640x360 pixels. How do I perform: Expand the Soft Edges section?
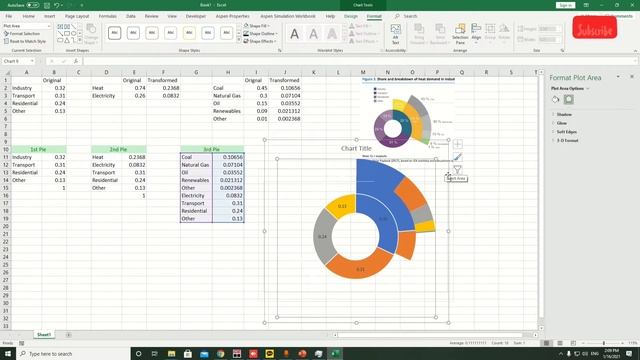tap(567, 132)
